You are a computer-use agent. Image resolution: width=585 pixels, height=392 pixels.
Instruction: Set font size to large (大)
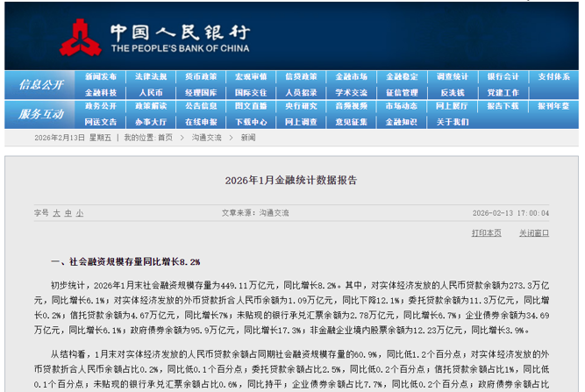(x=56, y=212)
